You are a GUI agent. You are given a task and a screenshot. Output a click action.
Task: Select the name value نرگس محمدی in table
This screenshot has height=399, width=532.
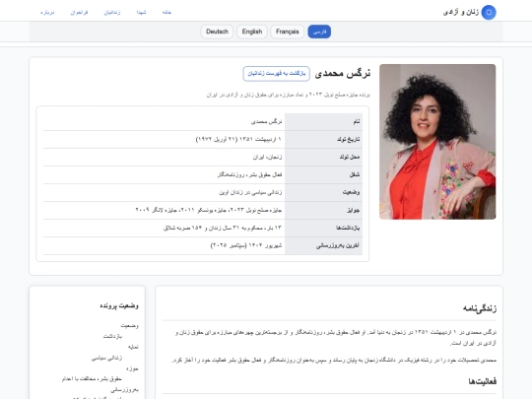pos(266,121)
